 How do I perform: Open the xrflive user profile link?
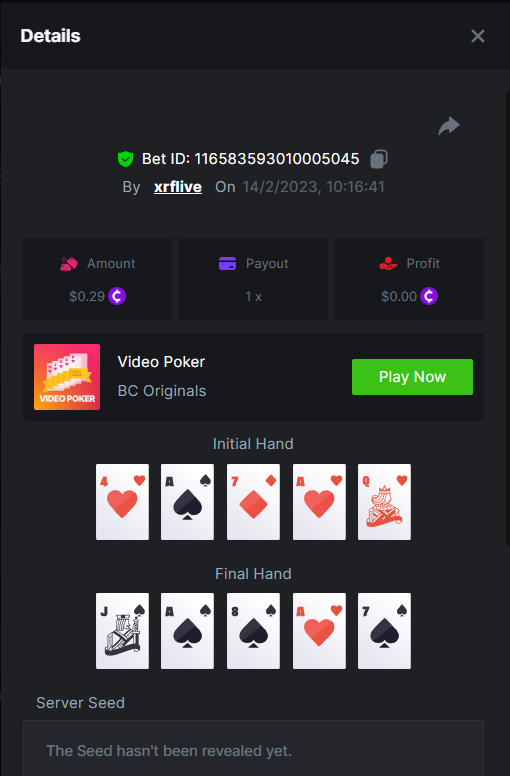click(x=178, y=187)
